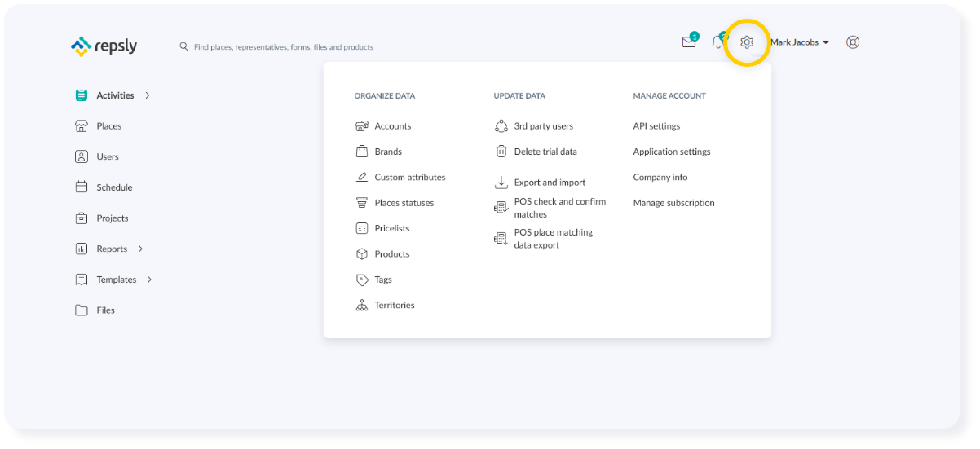Choose Export and import option
The width and height of the screenshot is (980, 449).
click(x=550, y=183)
